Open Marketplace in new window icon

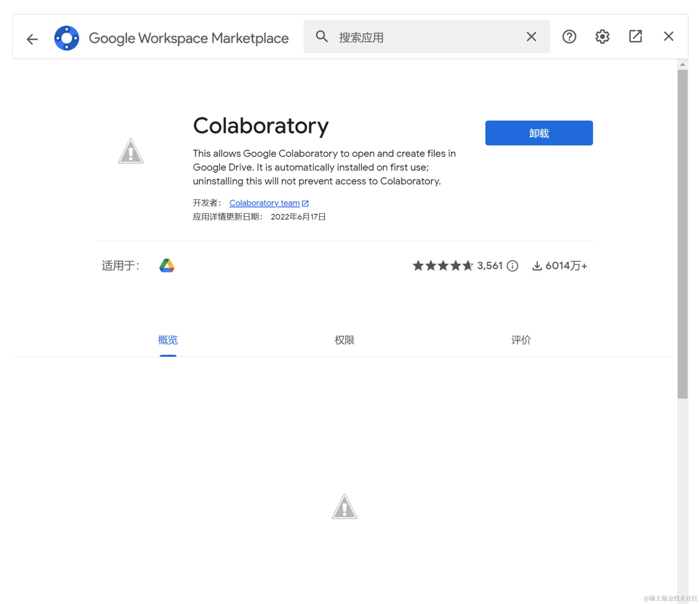point(635,36)
